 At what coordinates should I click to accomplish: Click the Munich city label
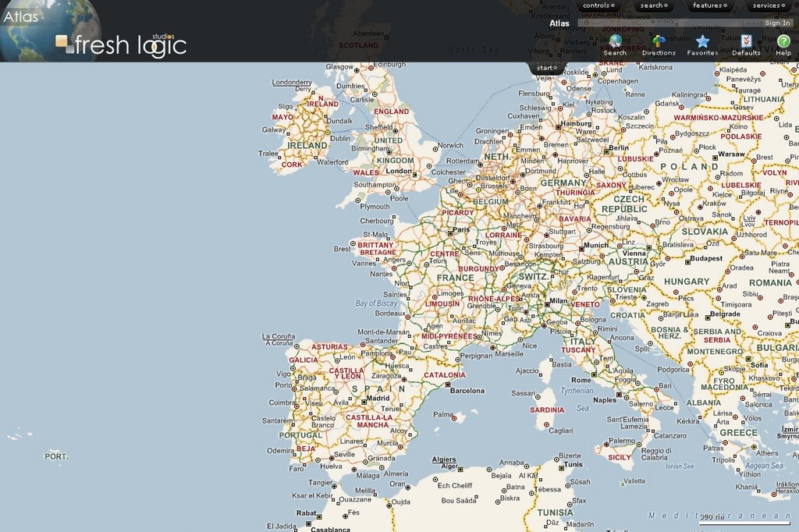[x=595, y=245]
